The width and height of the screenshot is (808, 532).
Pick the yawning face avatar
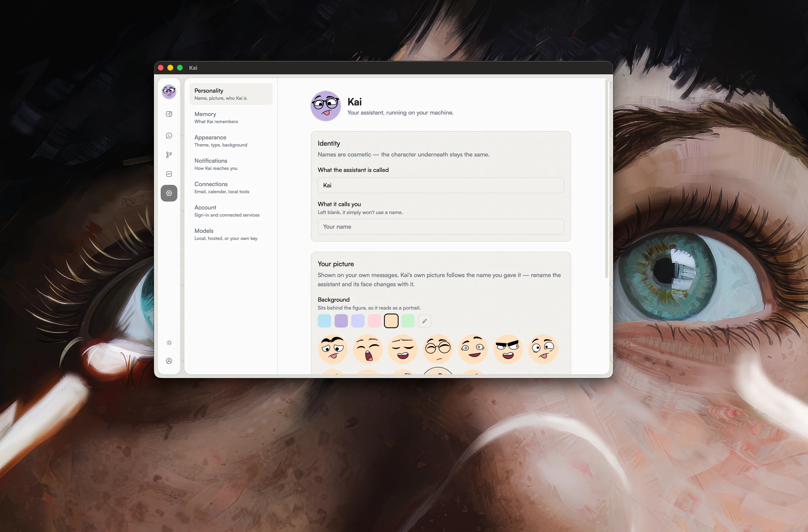(x=368, y=349)
